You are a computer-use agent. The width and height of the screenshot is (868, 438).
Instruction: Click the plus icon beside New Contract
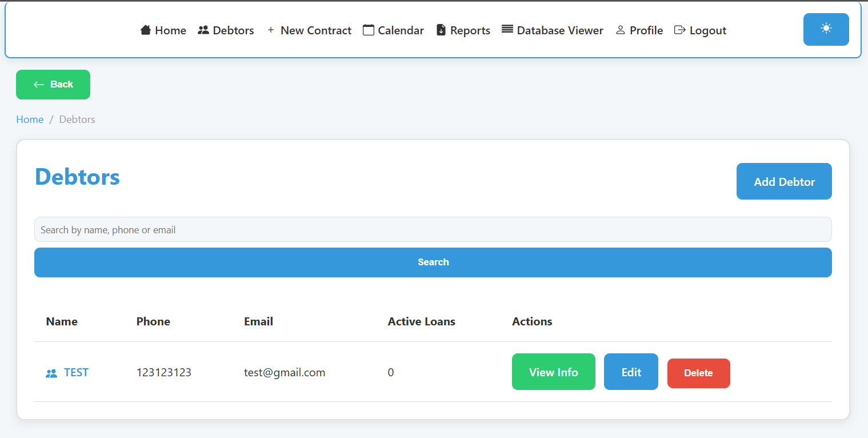pos(271,30)
